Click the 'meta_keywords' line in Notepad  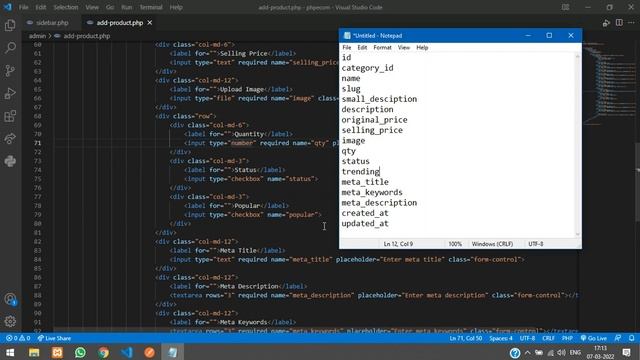click(372, 193)
